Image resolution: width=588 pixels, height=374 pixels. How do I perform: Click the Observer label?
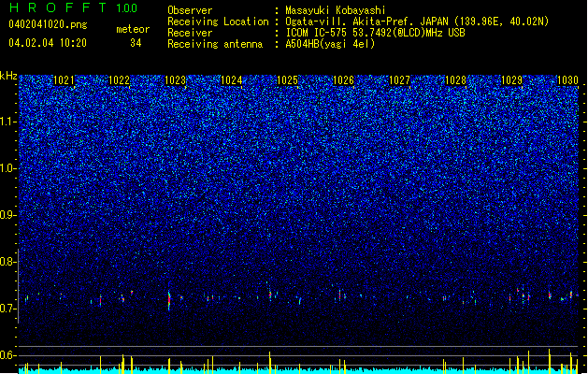[190, 10]
